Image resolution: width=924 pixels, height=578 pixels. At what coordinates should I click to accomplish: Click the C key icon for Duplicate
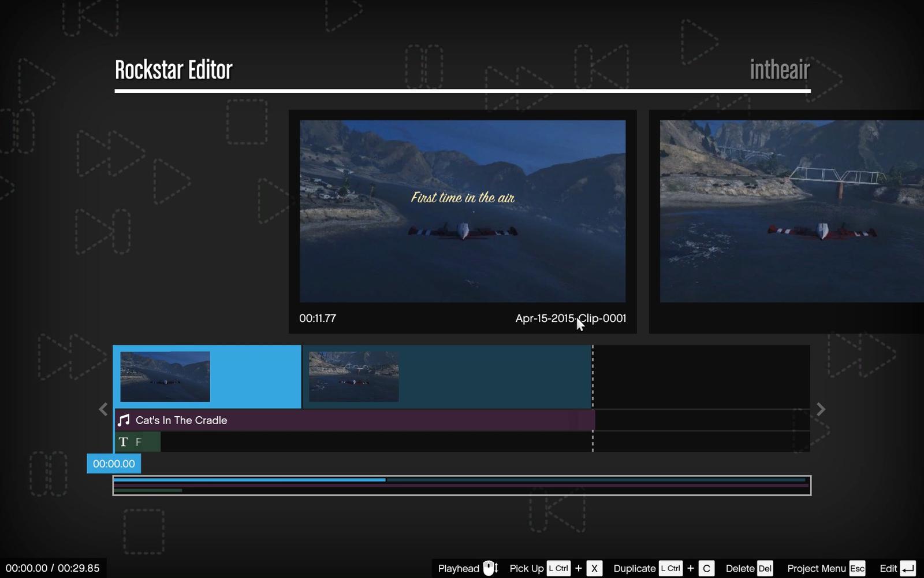(x=706, y=568)
